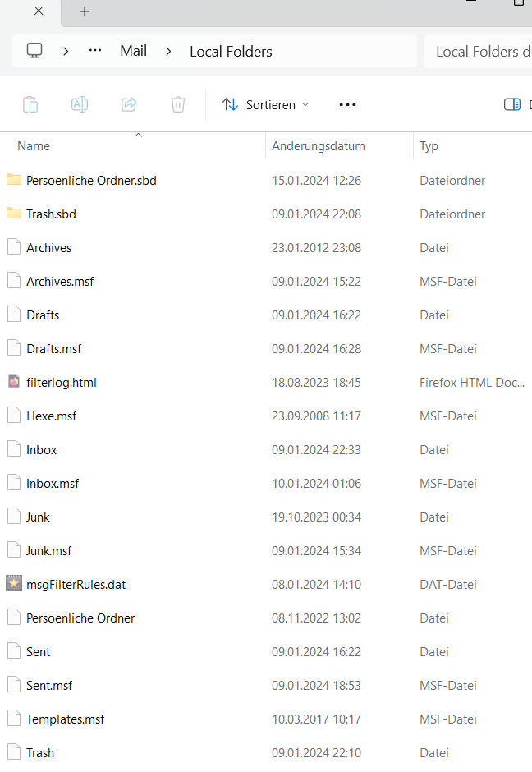The height and width of the screenshot is (772, 532).
Task: Expand the chevron after Mail breadcrumb
Action: tap(168, 51)
